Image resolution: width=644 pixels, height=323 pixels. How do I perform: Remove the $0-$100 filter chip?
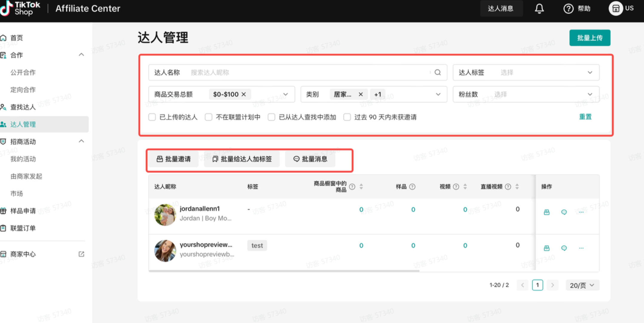(x=244, y=94)
